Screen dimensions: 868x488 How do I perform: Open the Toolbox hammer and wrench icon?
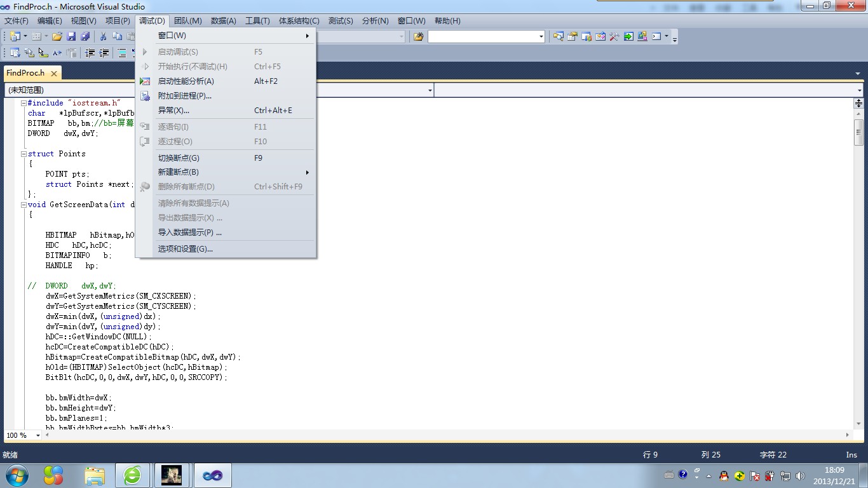click(x=614, y=36)
